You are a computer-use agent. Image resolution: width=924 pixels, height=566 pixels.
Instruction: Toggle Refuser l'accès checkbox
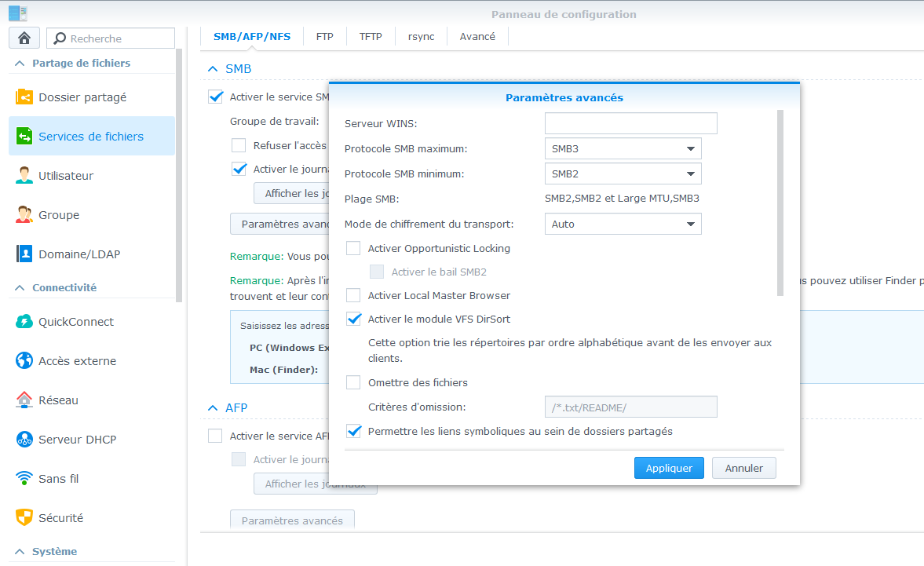click(239, 145)
